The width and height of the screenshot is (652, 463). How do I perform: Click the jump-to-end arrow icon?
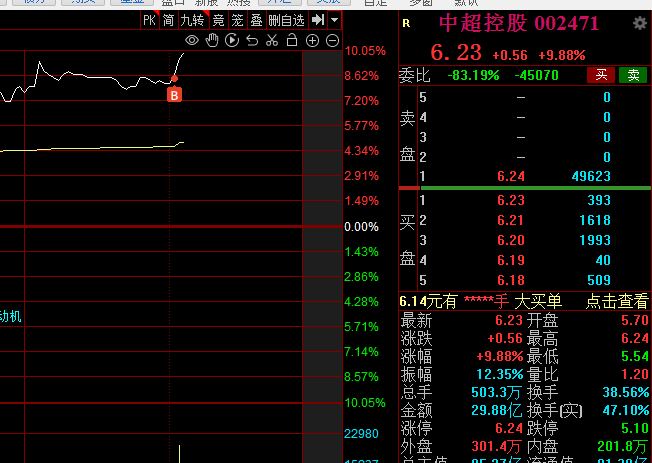(x=318, y=20)
